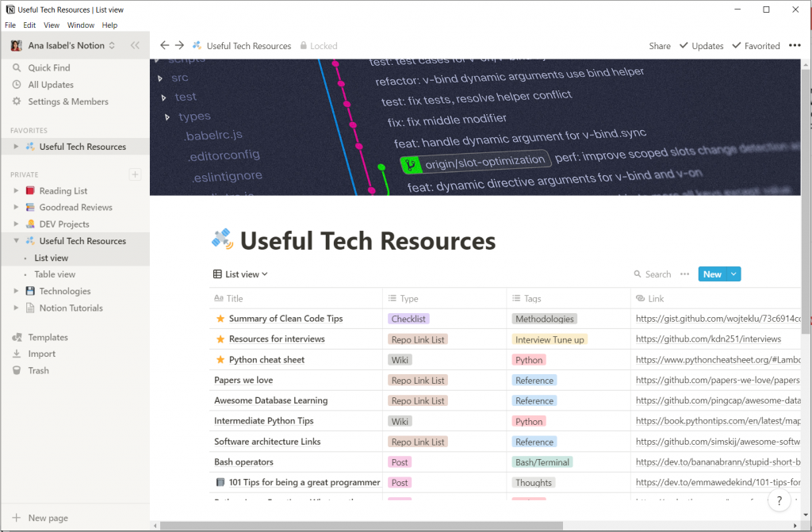Click the Python tag on Python cheat sheet row
Screen dimensions: 812x532
pyautogui.click(x=529, y=360)
